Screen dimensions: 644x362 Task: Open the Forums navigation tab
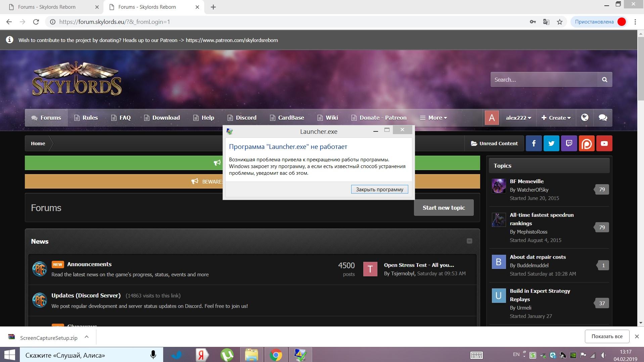point(46,118)
